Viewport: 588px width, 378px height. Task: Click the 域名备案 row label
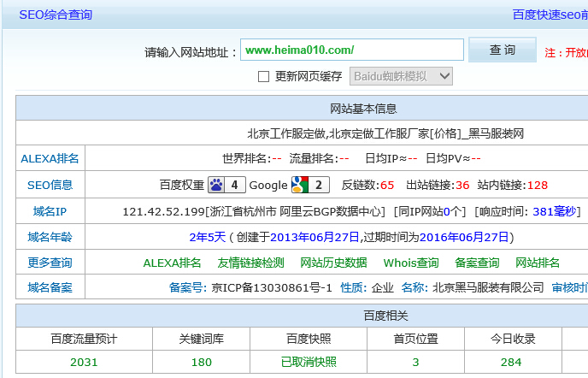pos(50,288)
